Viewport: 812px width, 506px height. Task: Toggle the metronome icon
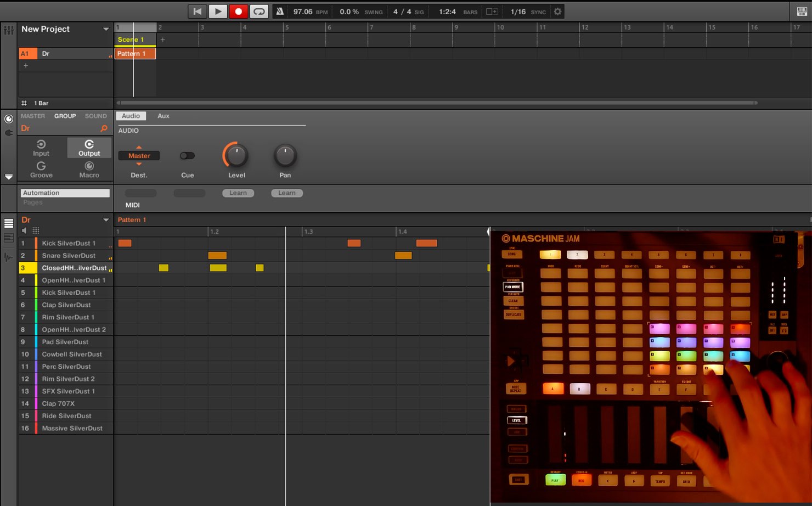[x=280, y=12]
